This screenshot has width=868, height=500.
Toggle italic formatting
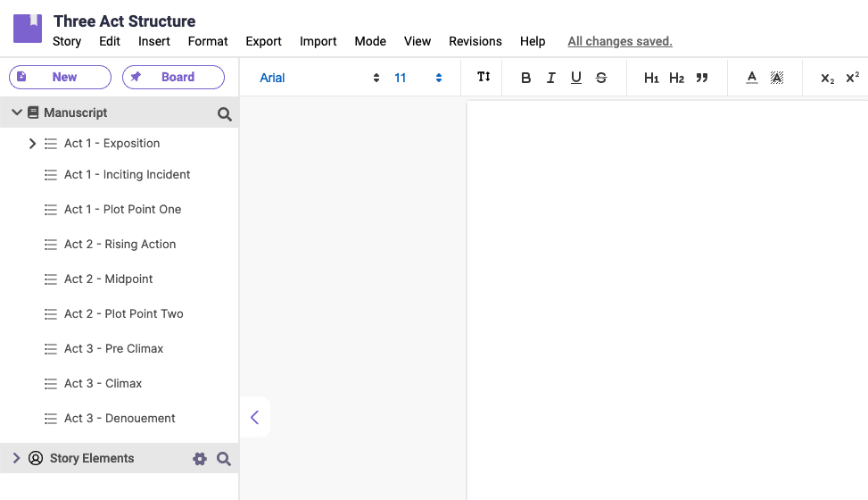[x=550, y=79]
